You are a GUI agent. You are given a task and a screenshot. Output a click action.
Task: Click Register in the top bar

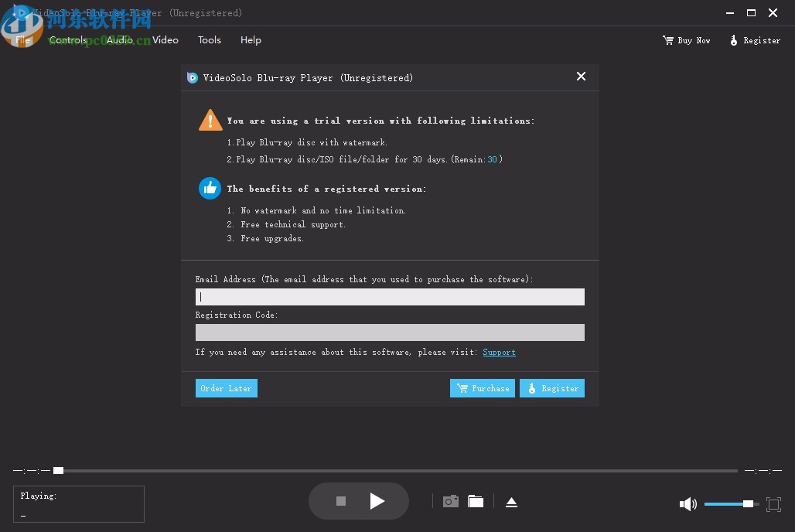[755, 40]
